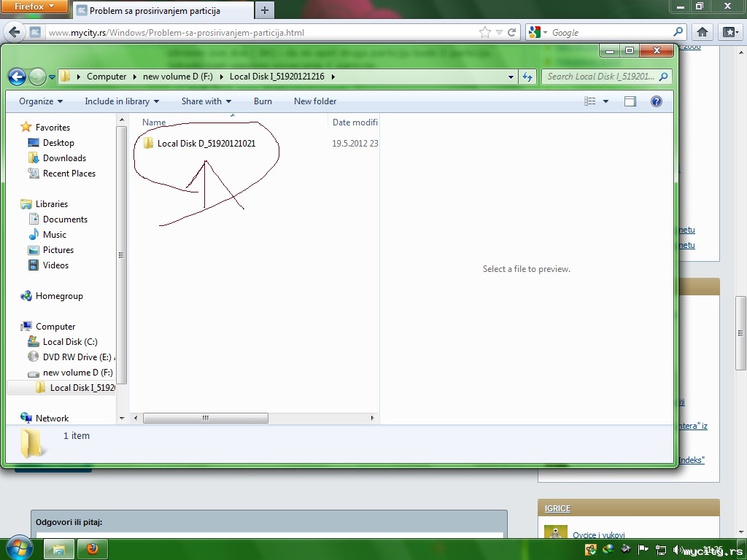Click the Windows Start orb
The image size is (747, 560).
point(18,548)
